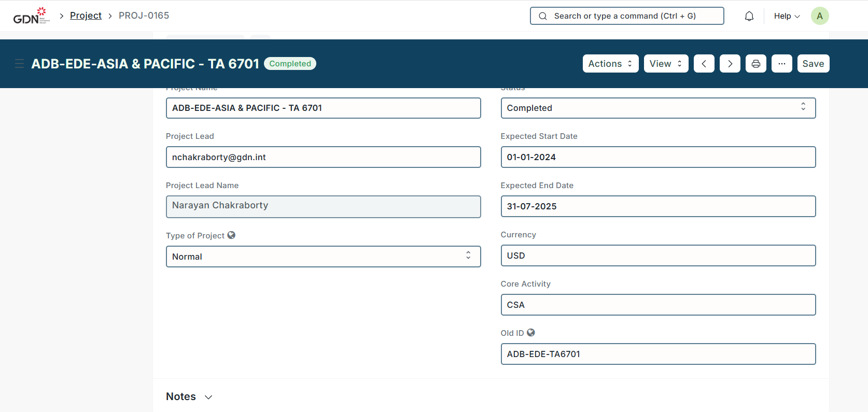Screen dimensions: 868x412
Task: Go to previous project record
Action: pyautogui.click(x=704, y=64)
